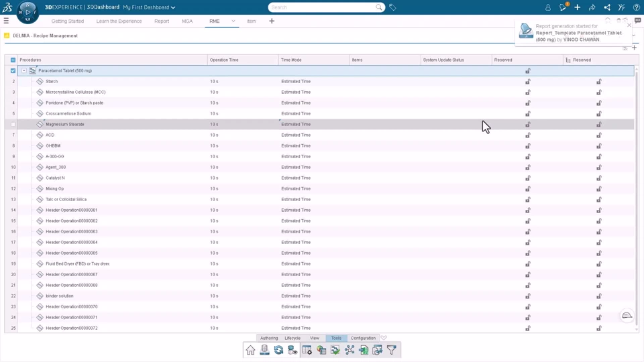Image resolution: width=644 pixels, height=362 pixels.
Task: Click the filter funnel icon
Action: [x=391, y=350]
